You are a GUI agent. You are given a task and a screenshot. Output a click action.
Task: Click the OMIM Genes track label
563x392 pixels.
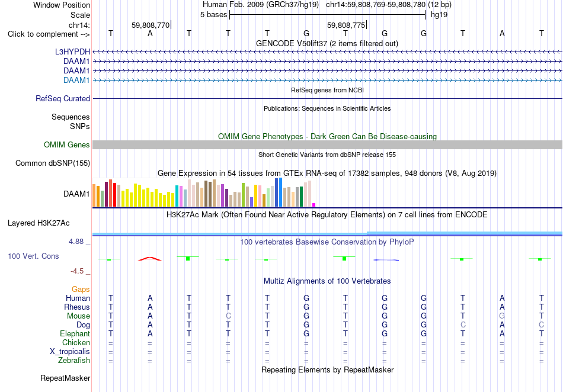(67, 144)
